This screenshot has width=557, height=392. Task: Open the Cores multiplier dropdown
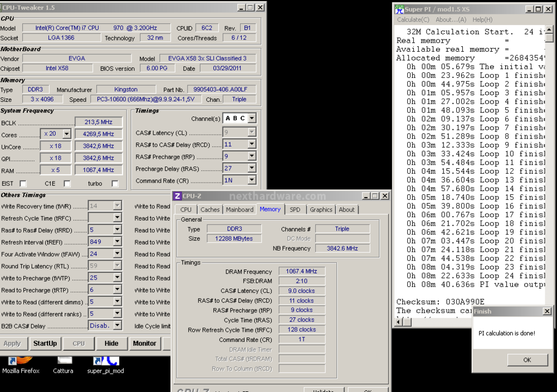click(67, 134)
